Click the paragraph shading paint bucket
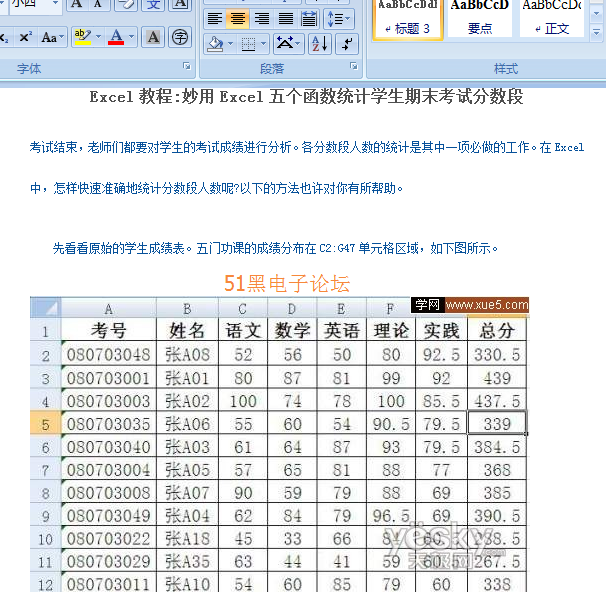The image size is (606, 610). click(x=215, y=44)
